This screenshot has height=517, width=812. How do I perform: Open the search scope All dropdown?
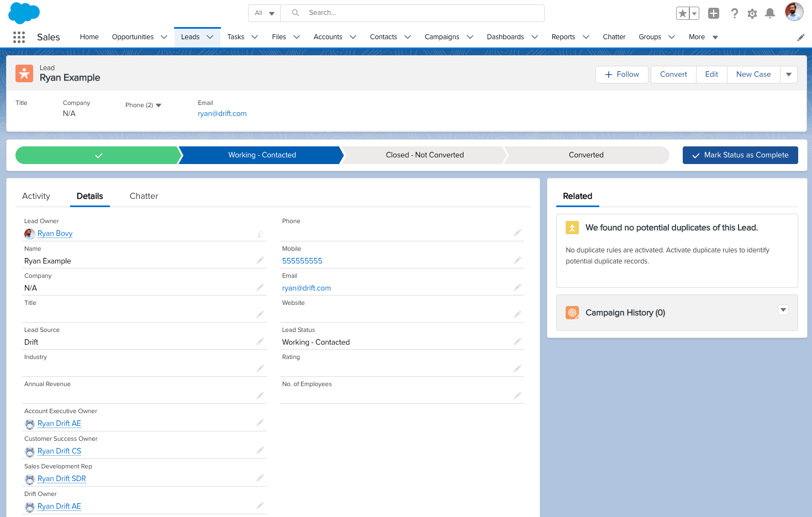point(265,13)
